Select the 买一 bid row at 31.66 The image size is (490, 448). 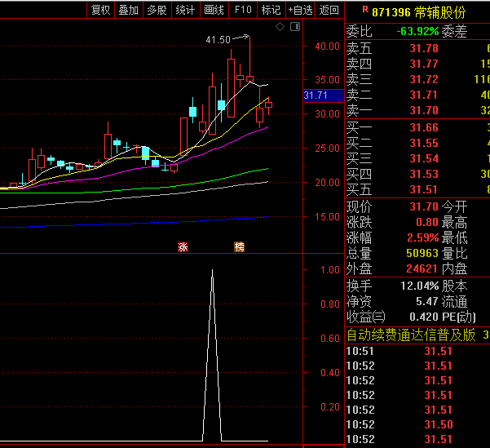click(x=416, y=127)
